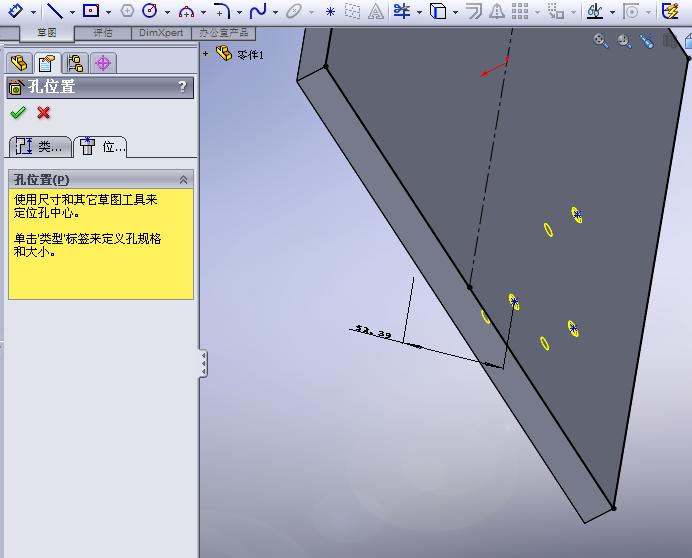Open the 类... hole type tab
This screenshot has width=692, height=558.
(40, 147)
